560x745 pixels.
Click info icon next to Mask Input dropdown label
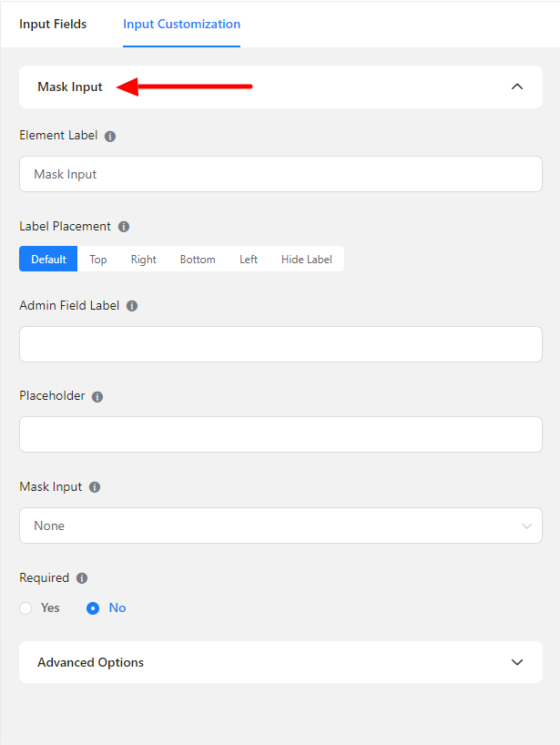(95, 487)
